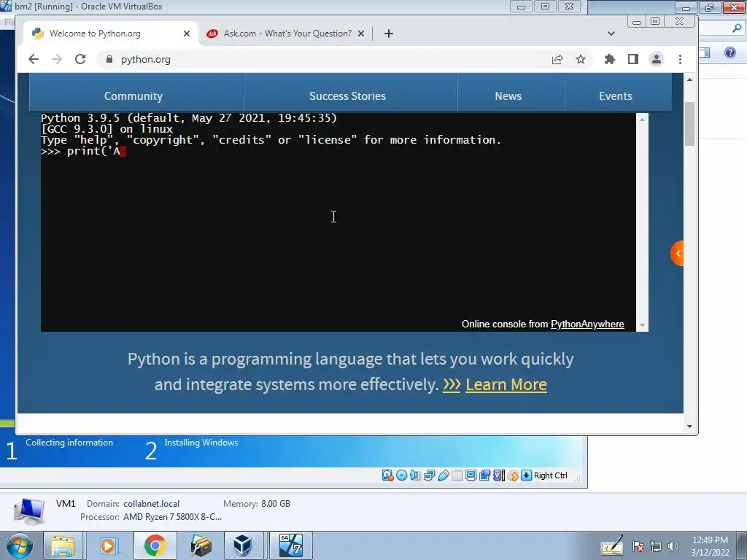Click the VirtualBox mouse integration icon

513,475
